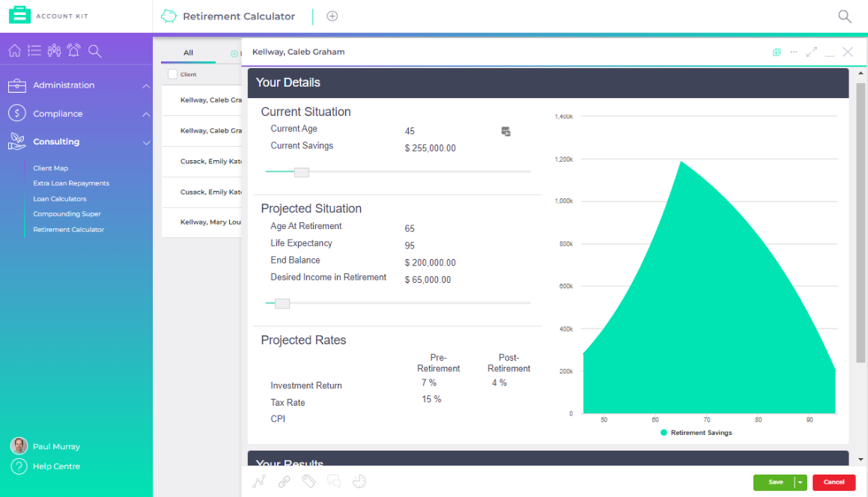Open the Save button dropdown arrow
868x497 pixels.
(801, 483)
